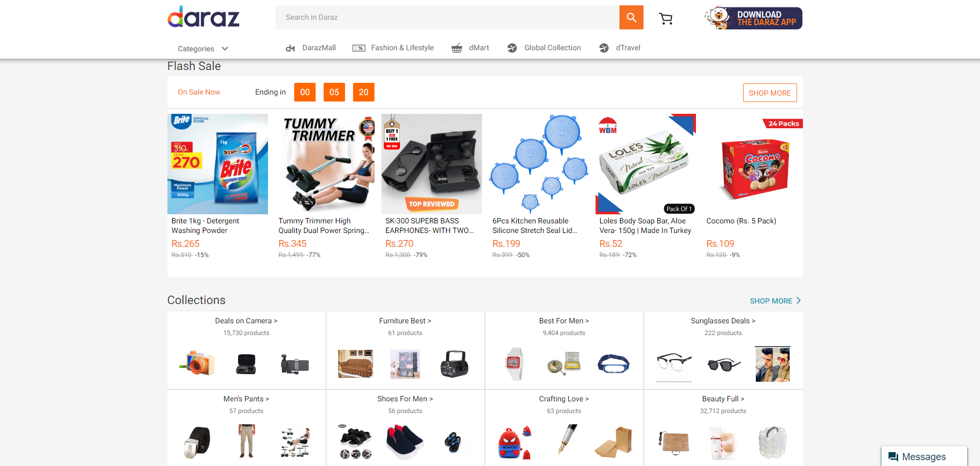
Task: Click the Cocomo 24 Packs product image
Action: point(753,164)
